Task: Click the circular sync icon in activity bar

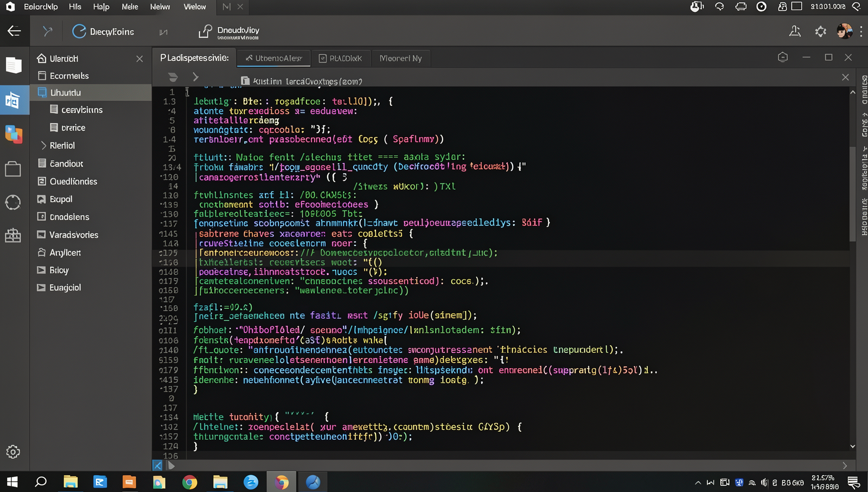Action: coord(13,203)
